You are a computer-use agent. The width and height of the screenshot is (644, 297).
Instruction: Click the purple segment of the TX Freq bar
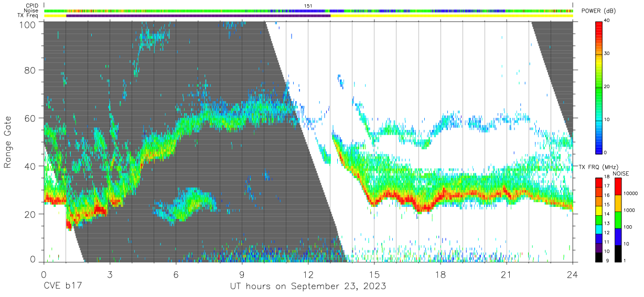point(198,16)
